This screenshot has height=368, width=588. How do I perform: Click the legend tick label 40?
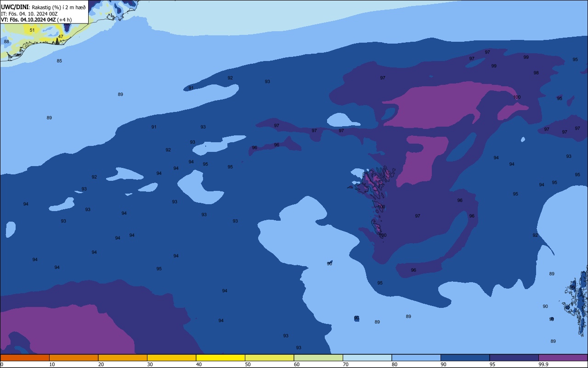coord(199,364)
